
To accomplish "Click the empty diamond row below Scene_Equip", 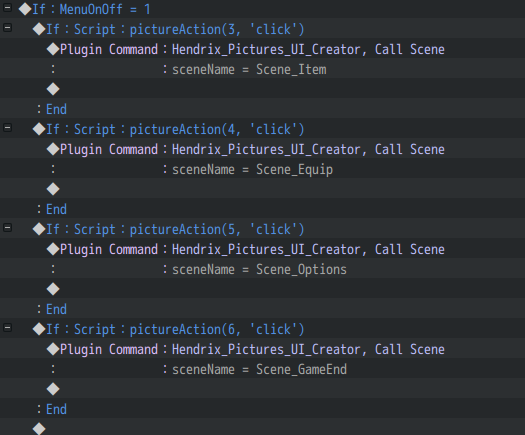I will (x=262, y=189).
